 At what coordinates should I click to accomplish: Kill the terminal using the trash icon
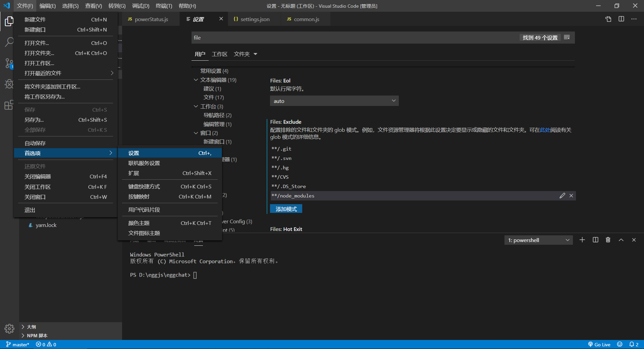(x=608, y=240)
